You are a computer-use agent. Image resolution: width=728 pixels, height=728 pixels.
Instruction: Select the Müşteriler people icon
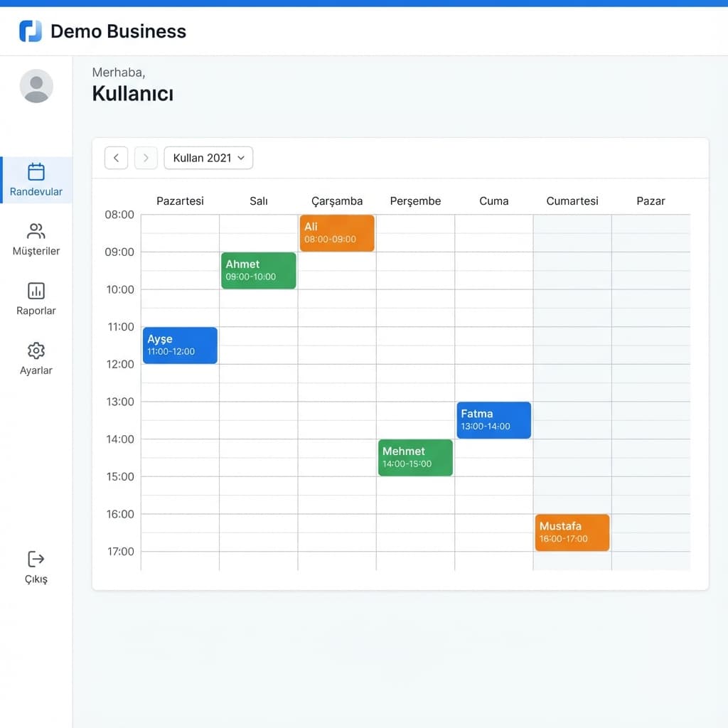pyautogui.click(x=36, y=232)
